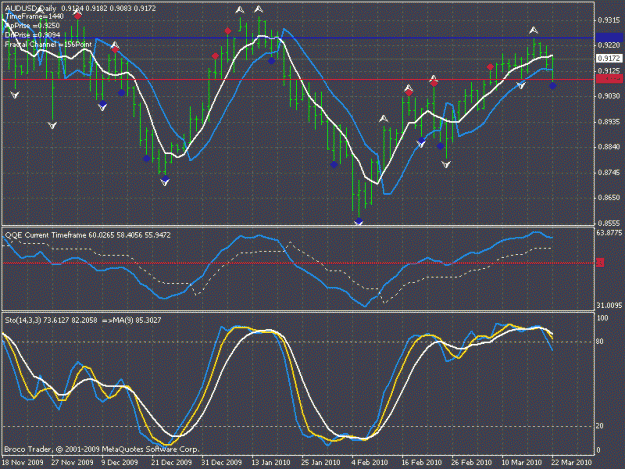Select the red DnPrise horizontal line in the price chart

point(298,80)
